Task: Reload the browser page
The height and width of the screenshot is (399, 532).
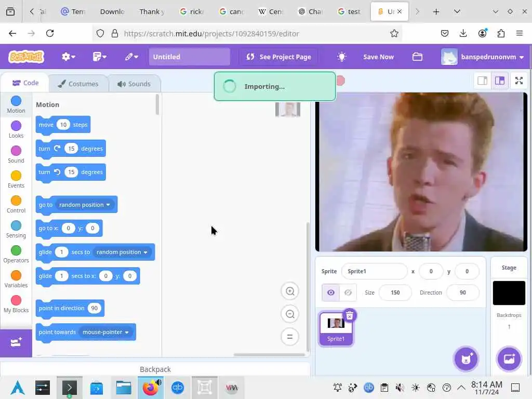Action: coord(50,33)
